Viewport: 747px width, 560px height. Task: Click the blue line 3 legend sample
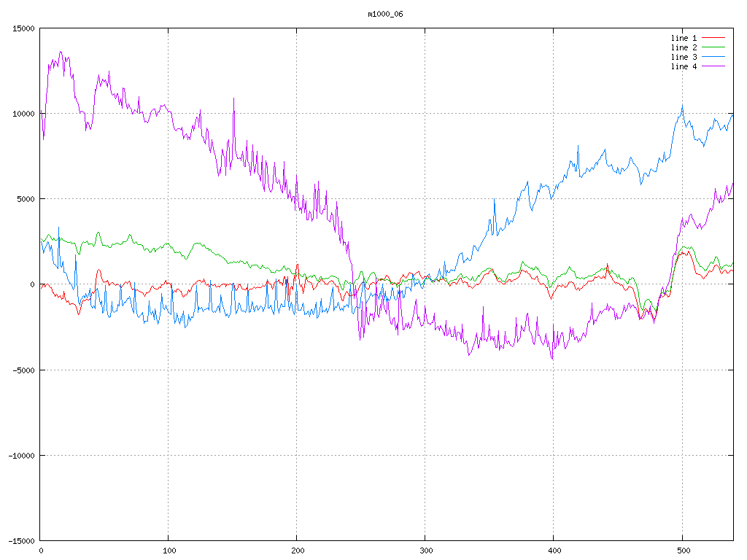(714, 57)
